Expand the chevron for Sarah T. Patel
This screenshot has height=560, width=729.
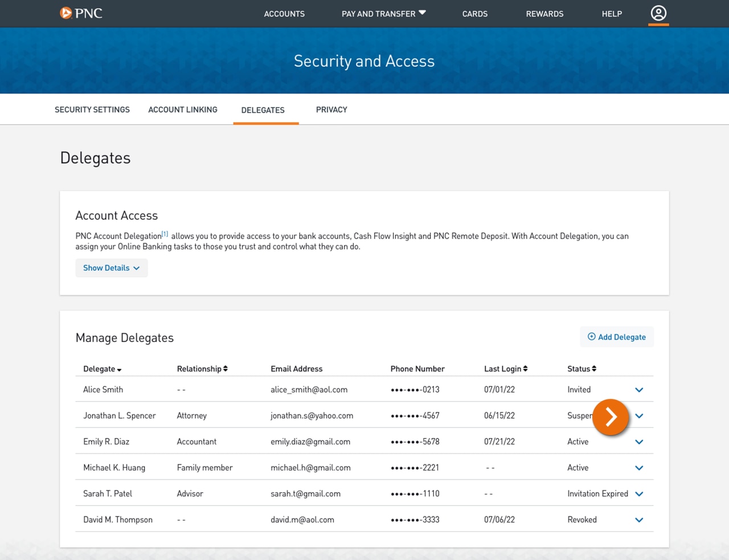[x=638, y=493]
